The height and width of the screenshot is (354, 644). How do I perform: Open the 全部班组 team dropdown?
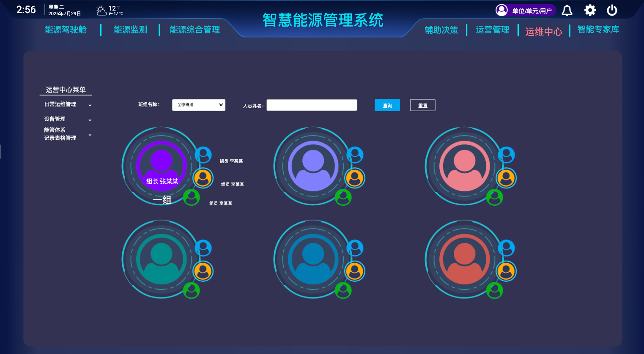pyautogui.click(x=199, y=105)
